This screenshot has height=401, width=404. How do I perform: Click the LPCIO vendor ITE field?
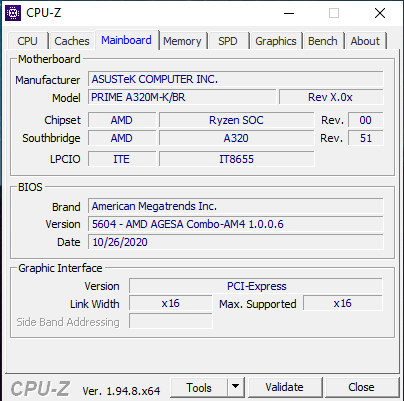(x=122, y=159)
